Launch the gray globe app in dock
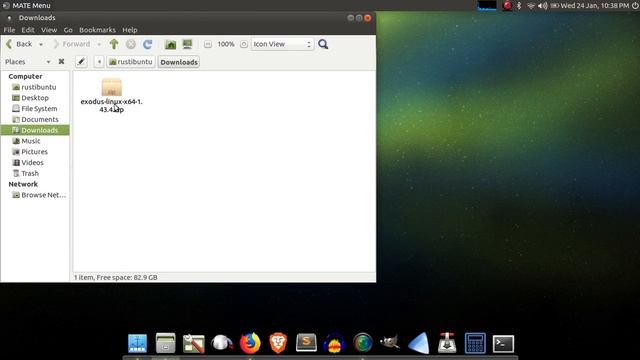 [x=222, y=343]
